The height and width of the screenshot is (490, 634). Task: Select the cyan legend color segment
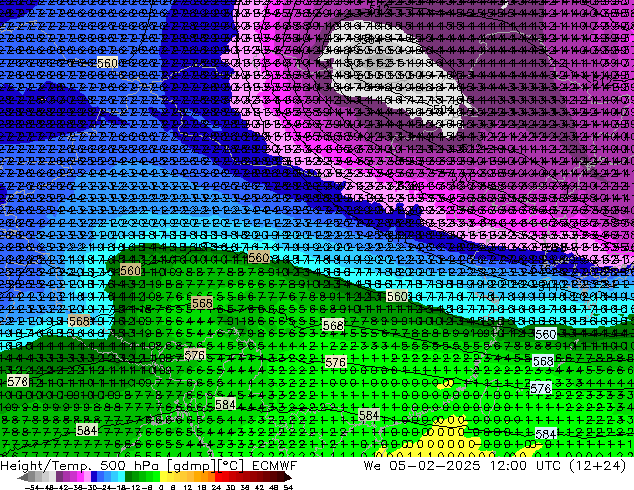(122, 477)
